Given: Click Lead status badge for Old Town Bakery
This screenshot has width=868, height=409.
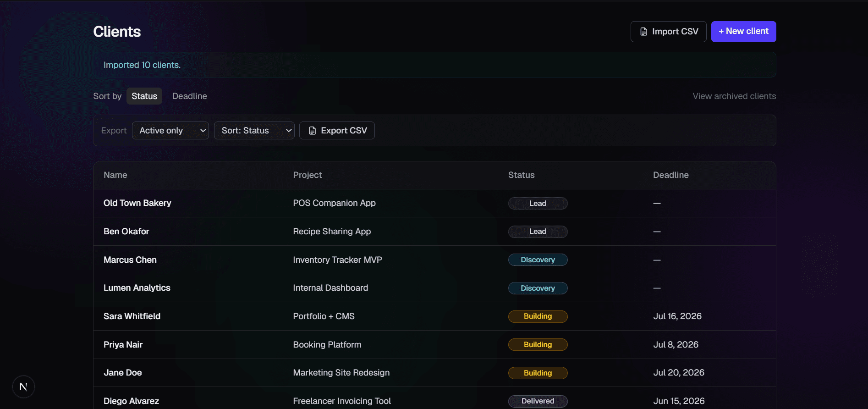Looking at the screenshot, I should pos(538,204).
